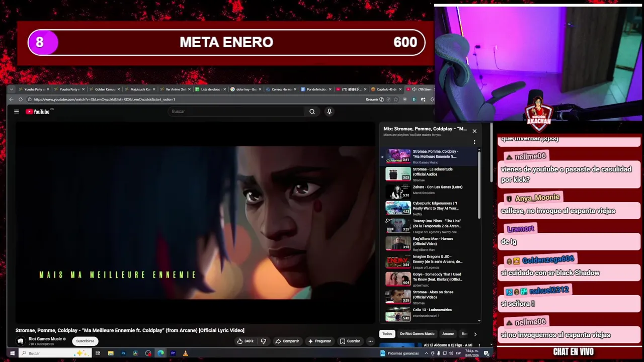Image resolution: width=644 pixels, height=362 pixels.
Task: Open the Próximas ganancias taskbar widget
Action: pos(400,353)
